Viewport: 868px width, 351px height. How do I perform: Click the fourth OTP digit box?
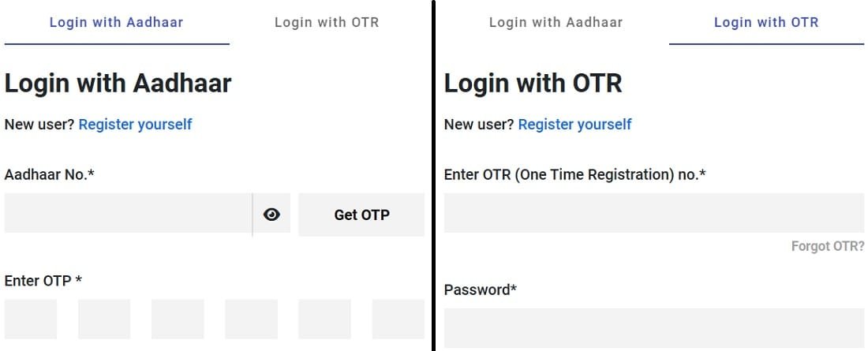(251, 319)
